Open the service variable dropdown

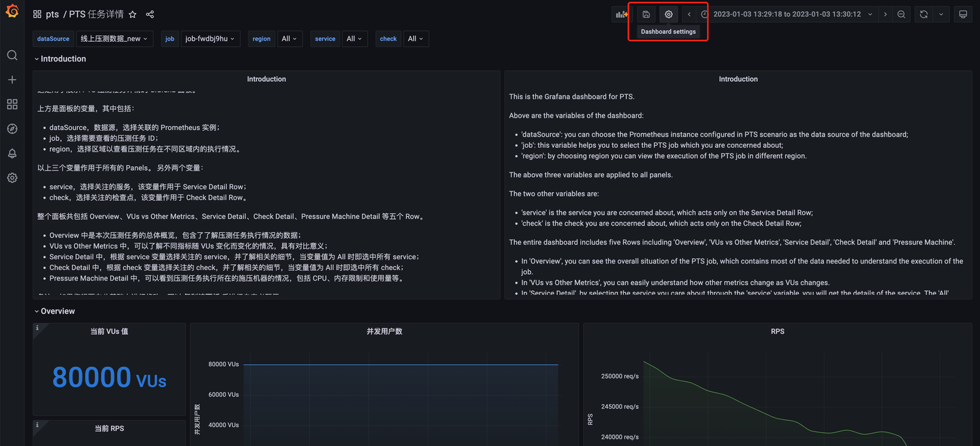coord(354,39)
